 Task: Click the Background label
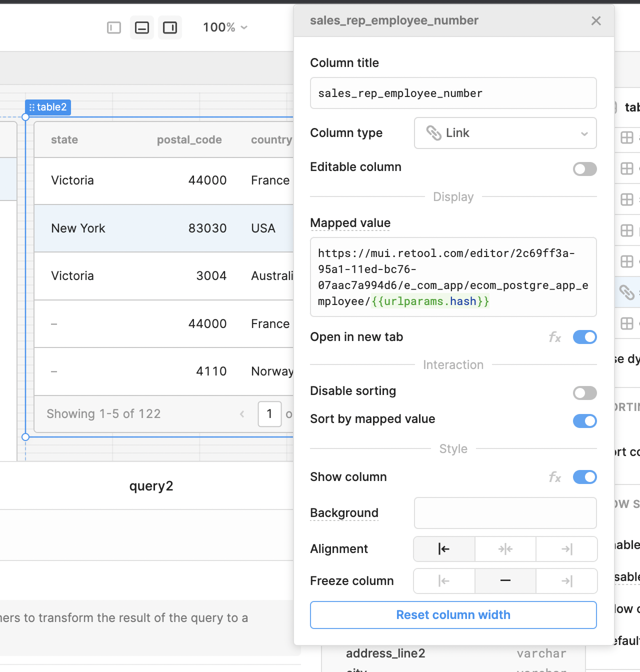click(x=344, y=513)
